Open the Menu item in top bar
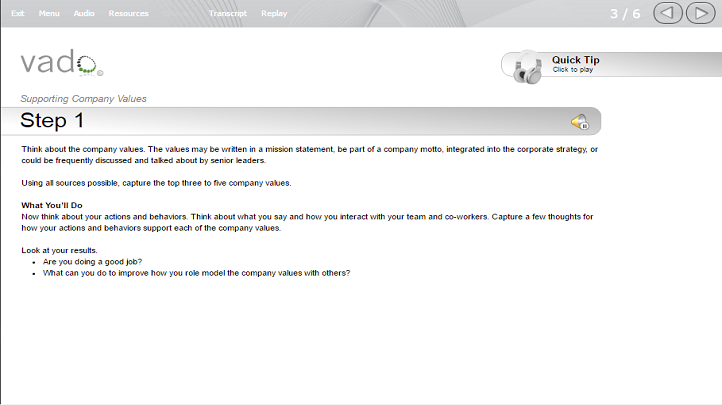This screenshot has height=405, width=722. coord(49,13)
